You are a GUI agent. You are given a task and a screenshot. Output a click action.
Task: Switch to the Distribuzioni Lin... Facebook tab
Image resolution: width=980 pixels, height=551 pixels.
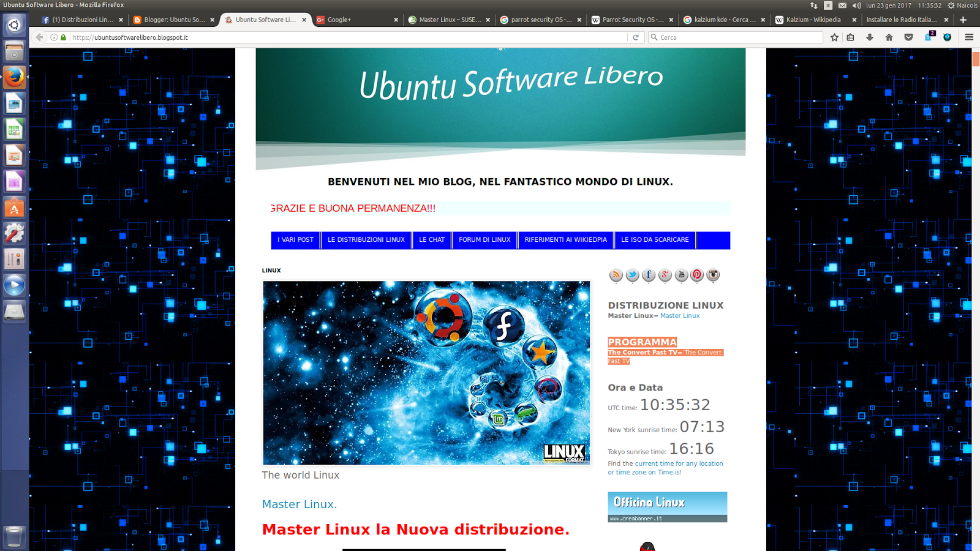82,20
